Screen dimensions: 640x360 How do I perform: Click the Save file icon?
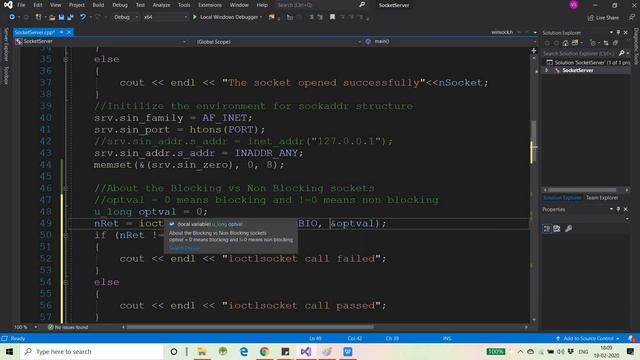[61, 17]
